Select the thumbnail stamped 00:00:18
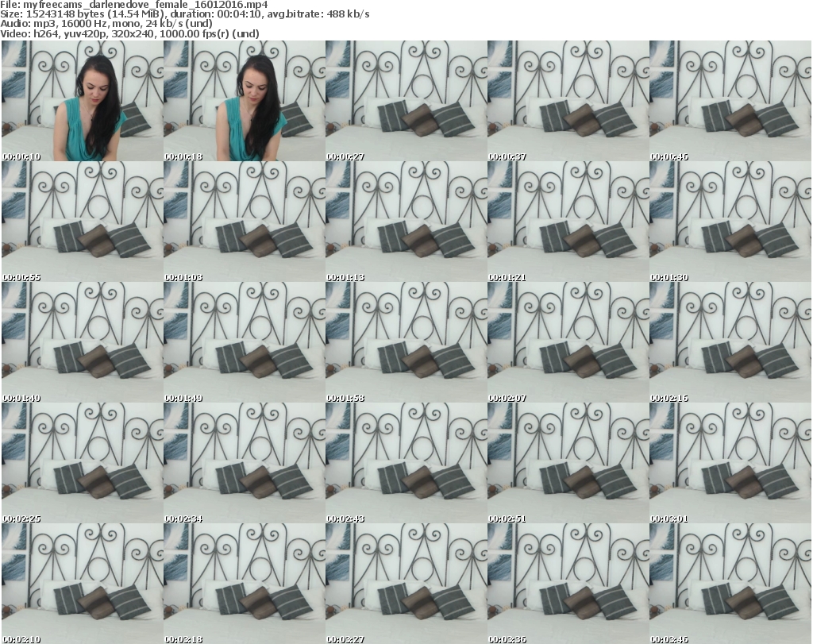Viewport: 813px width, 644px height. 244,101
